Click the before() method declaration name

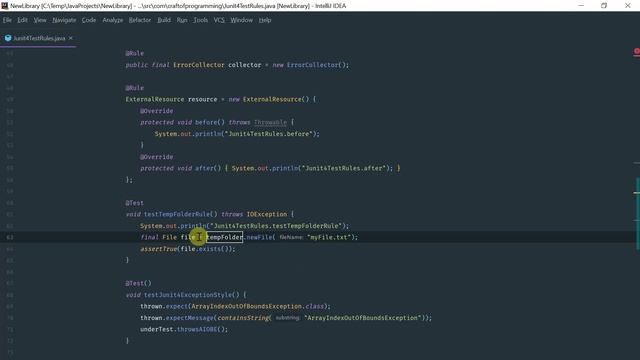point(206,122)
